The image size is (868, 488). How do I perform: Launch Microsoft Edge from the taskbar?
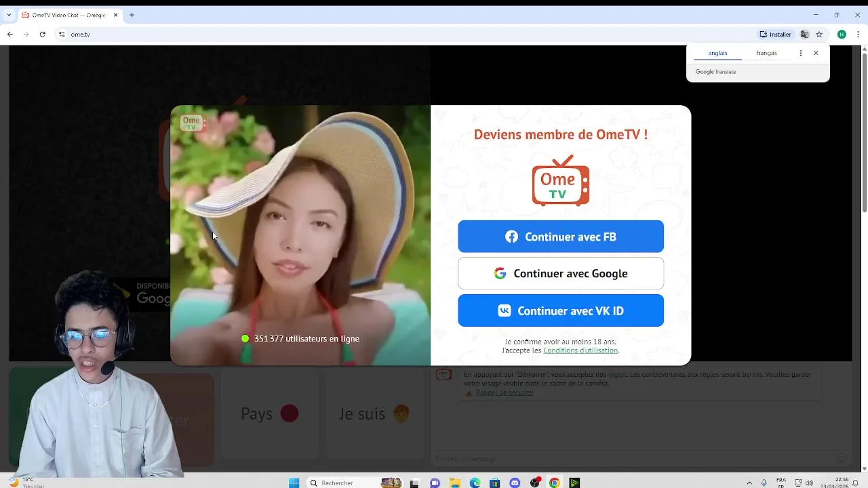tap(475, 483)
